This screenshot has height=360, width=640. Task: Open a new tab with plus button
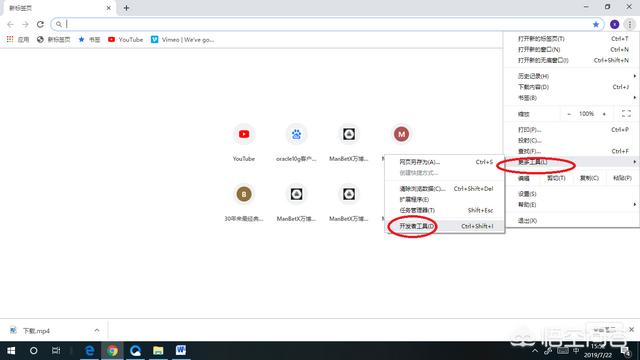[x=127, y=8]
